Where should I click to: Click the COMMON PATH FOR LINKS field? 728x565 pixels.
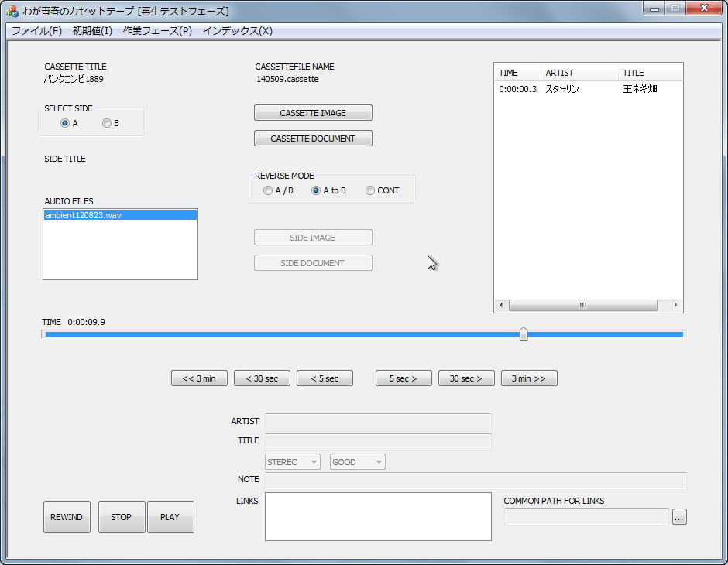586,517
